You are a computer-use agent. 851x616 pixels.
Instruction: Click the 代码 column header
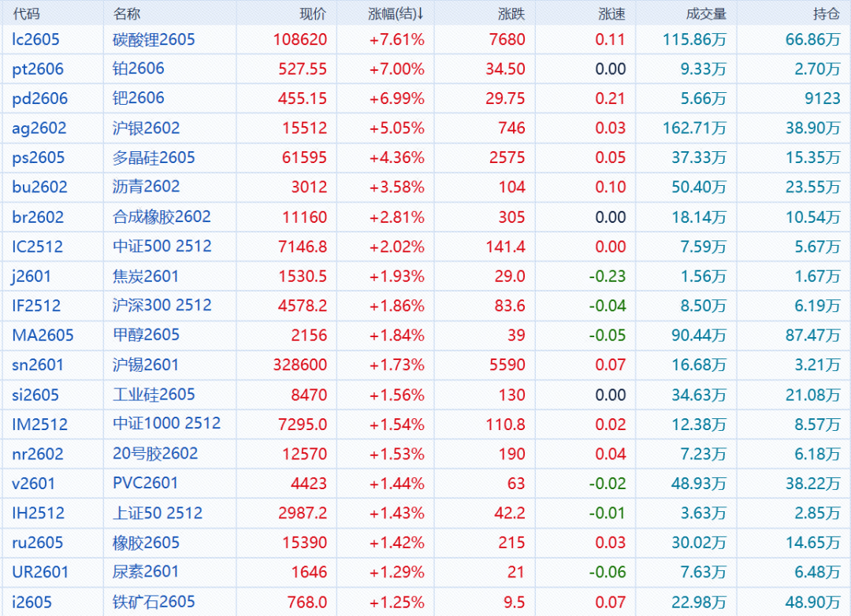click(x=26, y=14)
